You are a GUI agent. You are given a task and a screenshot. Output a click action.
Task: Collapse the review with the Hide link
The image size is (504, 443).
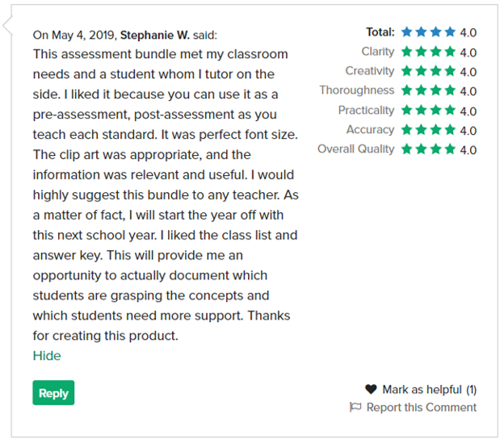pyautogui.click(x=47, y=356)
